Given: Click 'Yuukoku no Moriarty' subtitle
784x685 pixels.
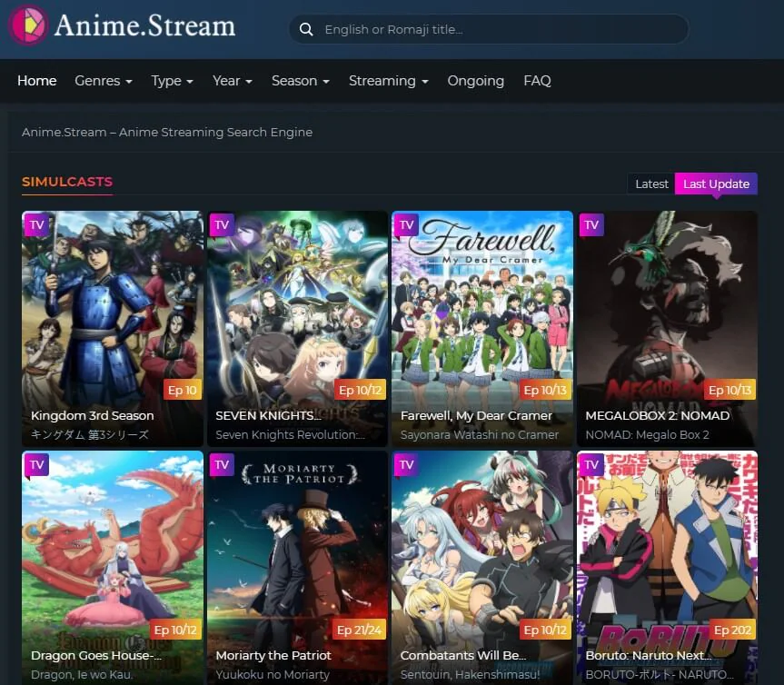Looking at the screenshot, I should point(273,675).
